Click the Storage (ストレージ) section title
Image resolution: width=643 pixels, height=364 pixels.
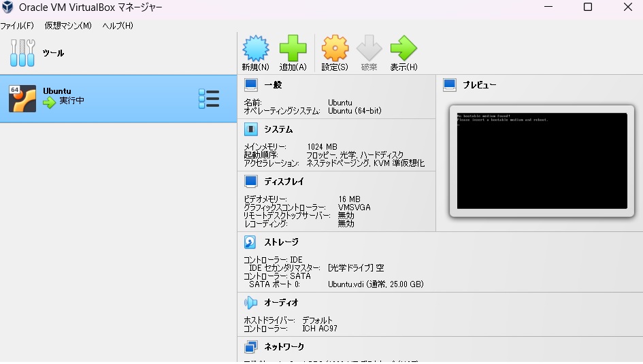pos(281,242)
